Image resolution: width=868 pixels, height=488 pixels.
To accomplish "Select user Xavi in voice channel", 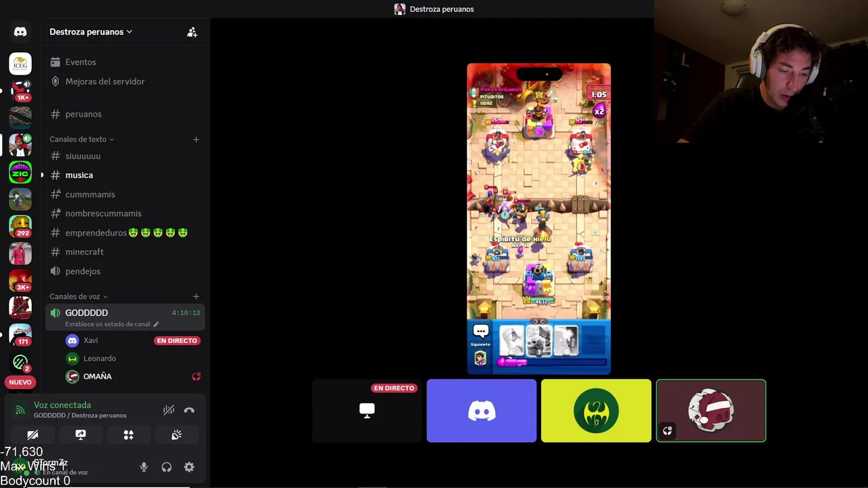I will (91, 340).
